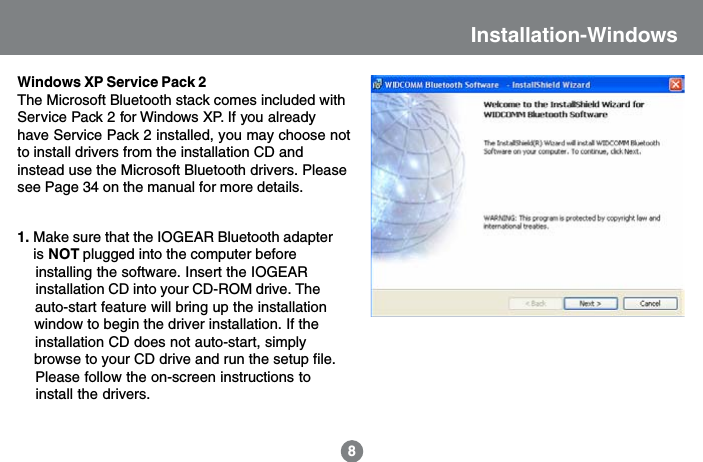Viewport: 703px width, 462px height.
Task: Click Next in the InstallShield Wizard
Action: (x=590, y=304)
